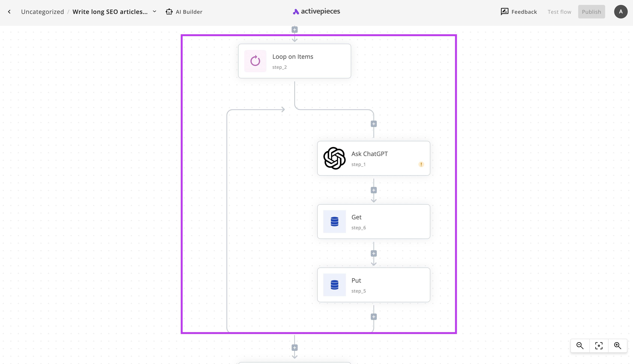
Task: Open the Feedback link
Action: click(x=519, y=12)
